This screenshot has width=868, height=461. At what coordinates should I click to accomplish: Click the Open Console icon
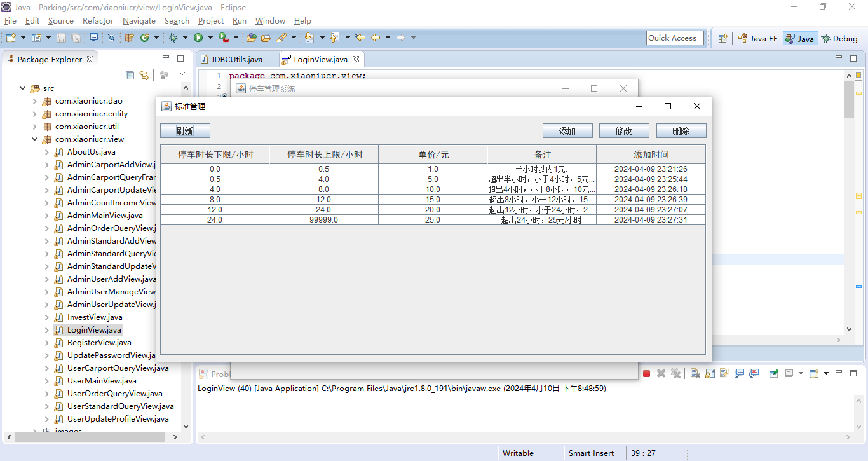pos(814,373)
